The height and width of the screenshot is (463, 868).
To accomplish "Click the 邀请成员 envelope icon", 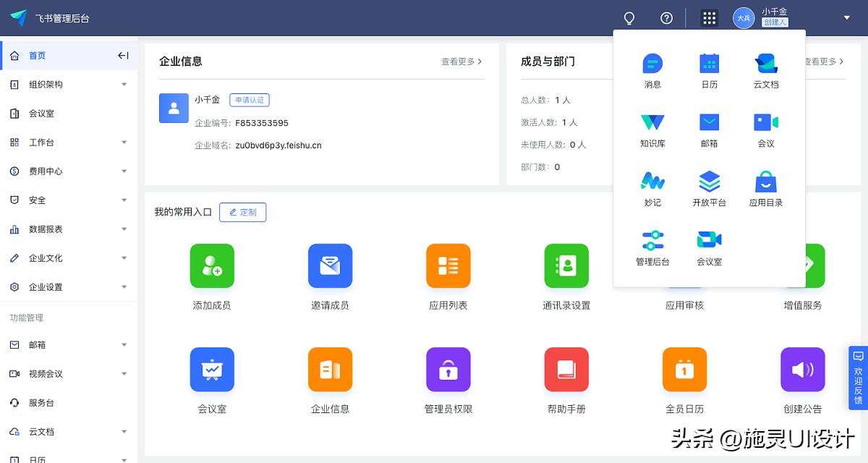I will [330, 266].
